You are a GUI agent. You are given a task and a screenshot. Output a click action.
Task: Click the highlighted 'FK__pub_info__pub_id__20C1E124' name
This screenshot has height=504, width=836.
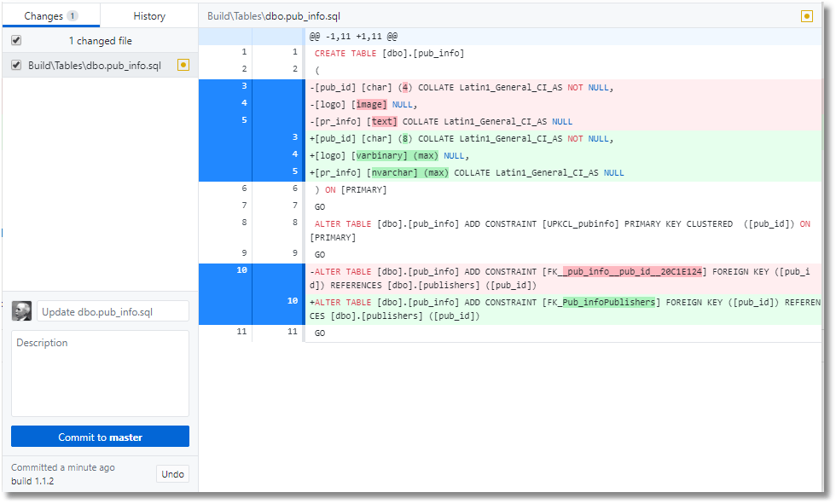(632, 272)
